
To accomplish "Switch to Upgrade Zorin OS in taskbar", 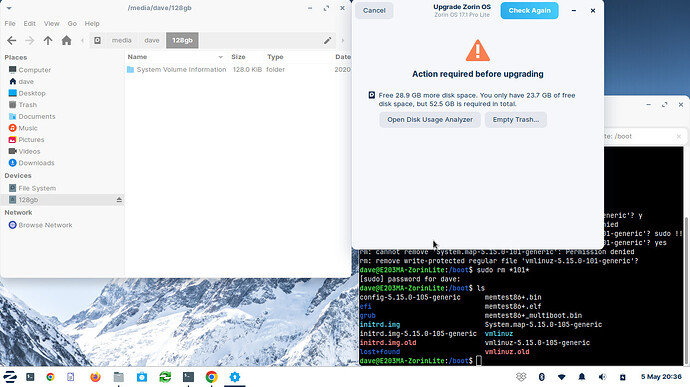I will click(235, 377).
